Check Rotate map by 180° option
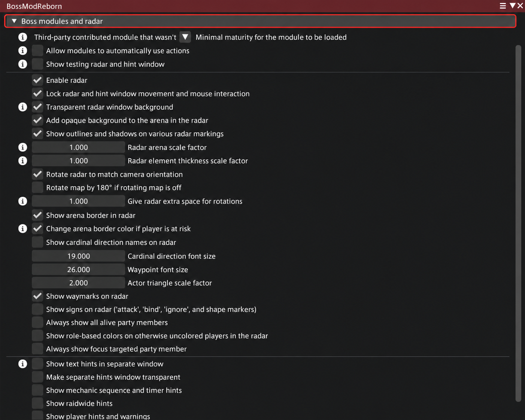 (x=37, y=188)
